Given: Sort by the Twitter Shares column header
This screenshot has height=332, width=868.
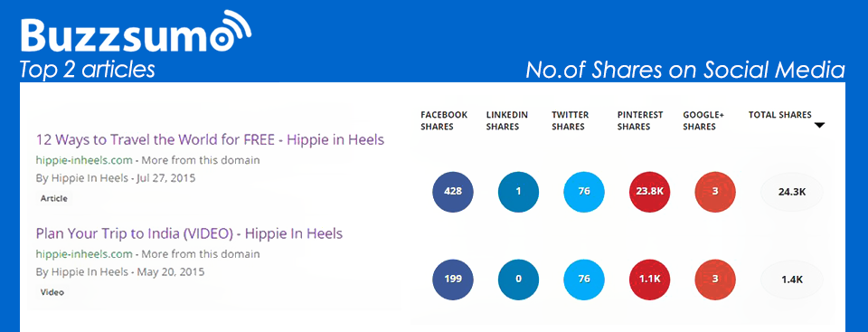Looking at the screenshot, I should tap(571, 120).
